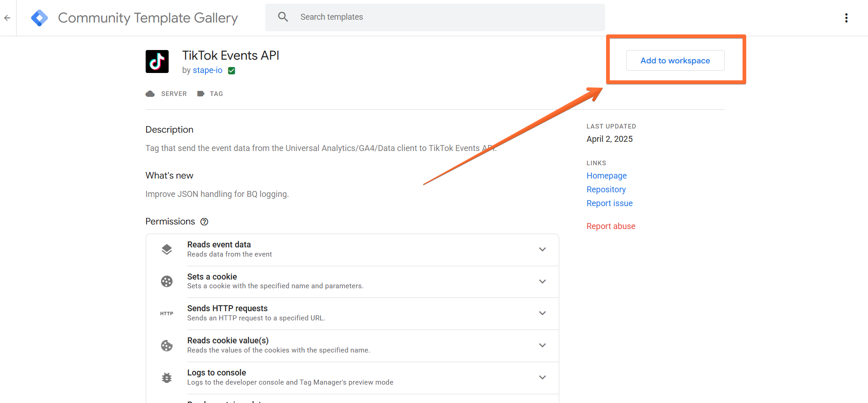This screenshot has height=403, width=868.
Task: Expand the Sets a cookie permission
Action: 542,281
